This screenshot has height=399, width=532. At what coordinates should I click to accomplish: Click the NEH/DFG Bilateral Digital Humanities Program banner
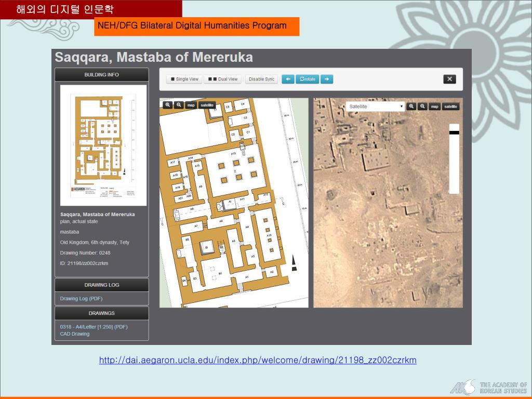coord(197,26)
